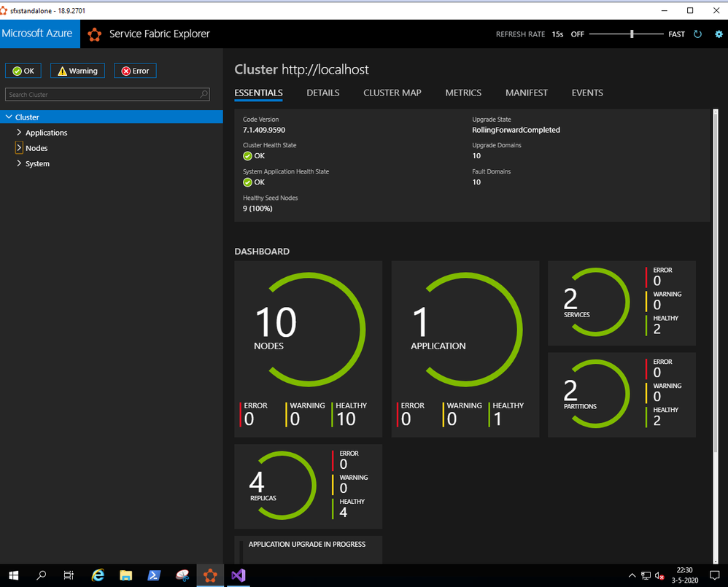The image size is (728, 587).
Task: Launch Internet Explorer from the taskbar
Action: click(x=98, y=575)
